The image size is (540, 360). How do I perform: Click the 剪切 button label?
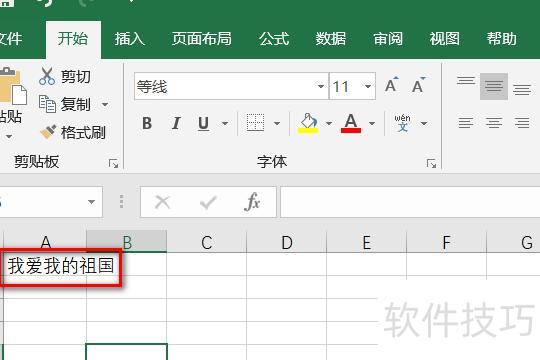76,76
